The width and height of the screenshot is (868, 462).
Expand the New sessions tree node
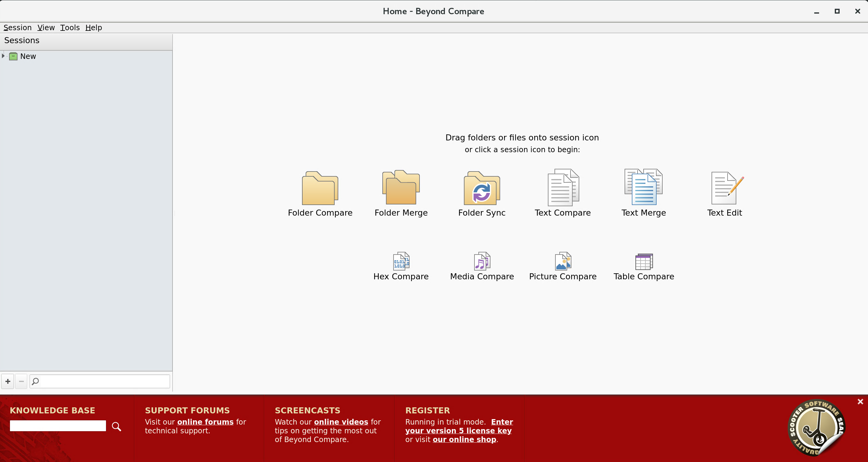click(x=3, y=56)
